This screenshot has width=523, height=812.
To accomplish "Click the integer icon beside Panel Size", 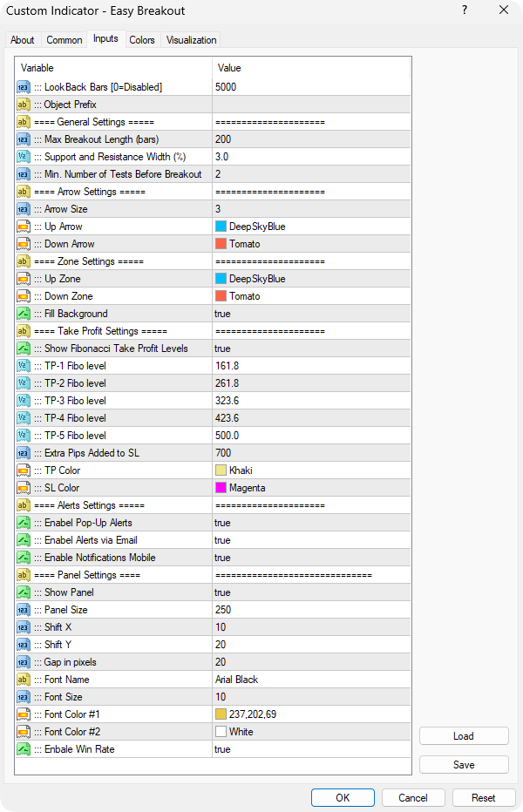I will tap(24, 610).
